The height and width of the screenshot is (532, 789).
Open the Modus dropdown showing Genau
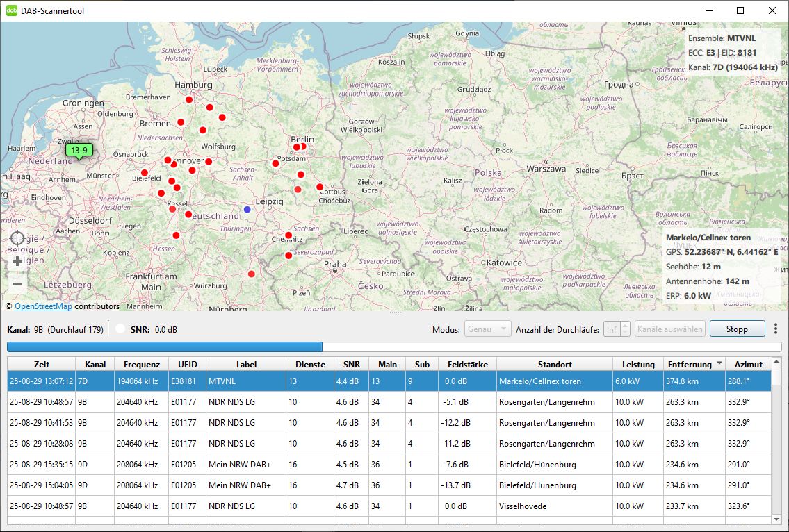(x=487, y=329)
